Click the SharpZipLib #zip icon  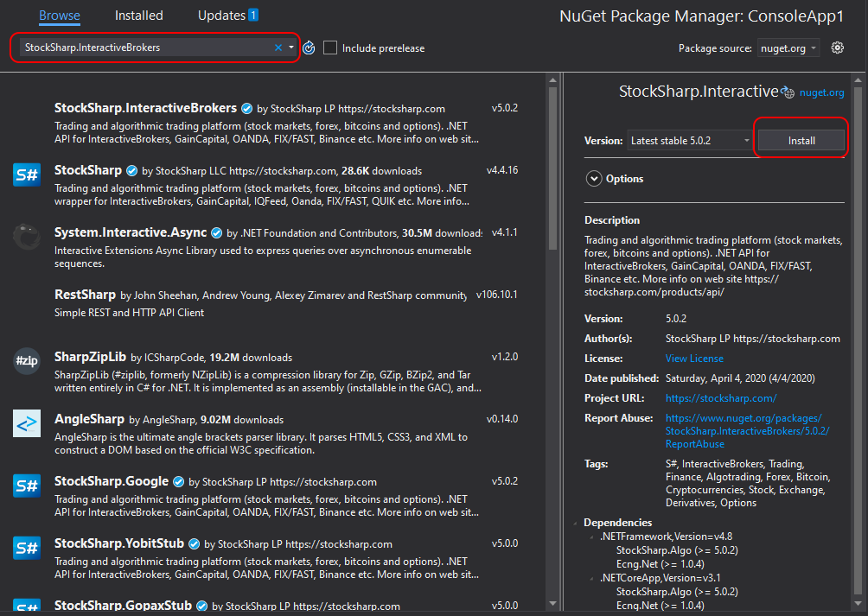click(27, 361)
